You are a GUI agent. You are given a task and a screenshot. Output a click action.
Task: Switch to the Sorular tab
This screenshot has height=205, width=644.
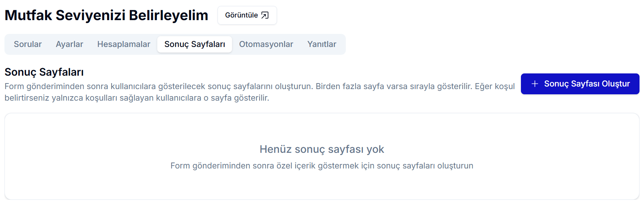(28, 44)
